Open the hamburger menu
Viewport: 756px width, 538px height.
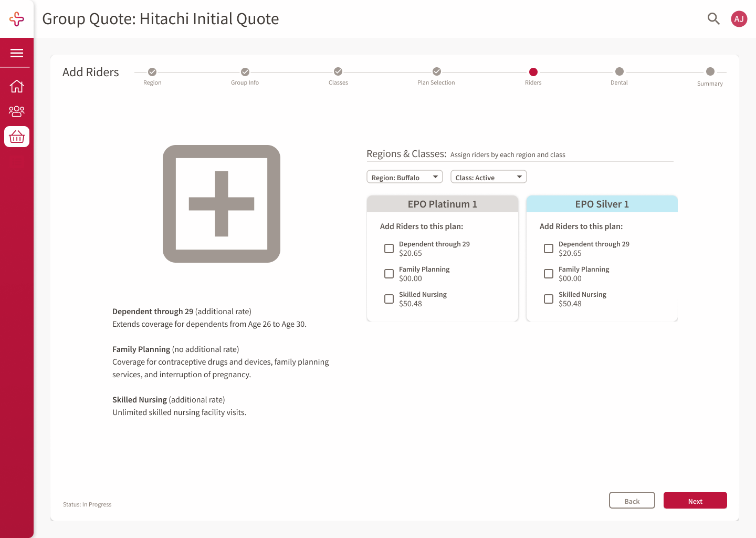click(x=17, y=53)
